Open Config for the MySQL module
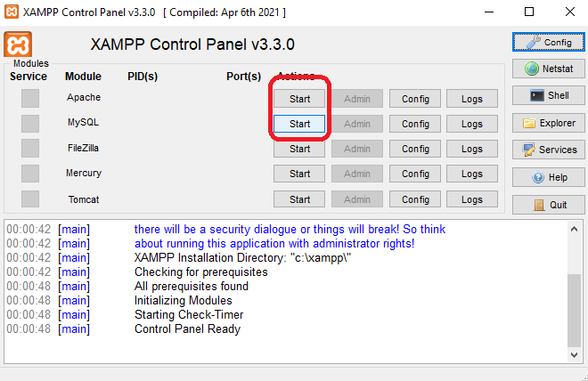588x381 pixels. [415, 124]
